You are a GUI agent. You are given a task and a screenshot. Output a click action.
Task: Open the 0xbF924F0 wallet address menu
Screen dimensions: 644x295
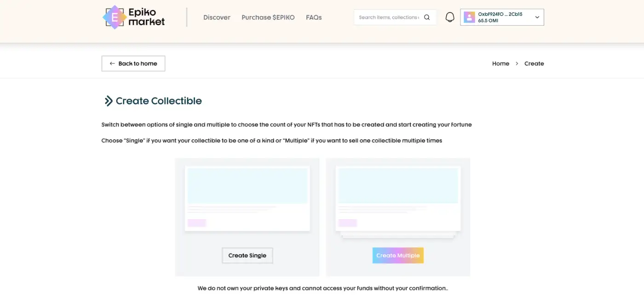pyautogui.click(x=500, y=14)
